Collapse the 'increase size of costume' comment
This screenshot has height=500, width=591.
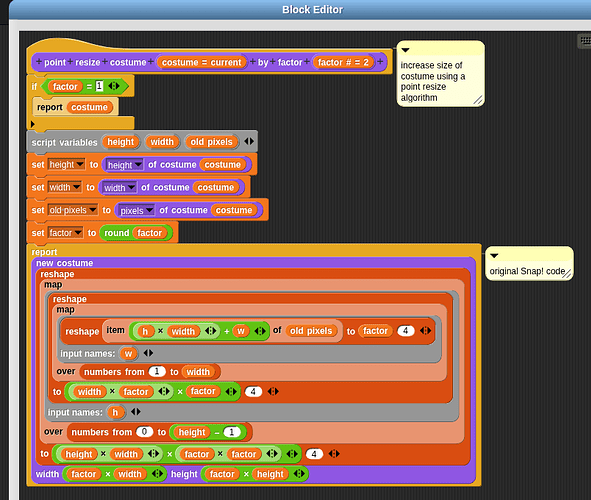[406, 50]
